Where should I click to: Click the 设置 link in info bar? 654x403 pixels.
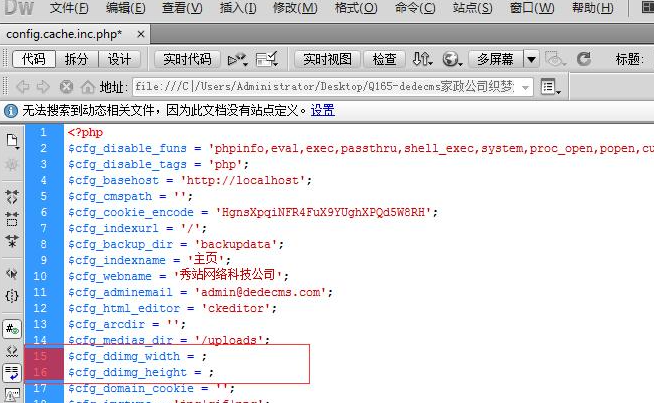322,111
